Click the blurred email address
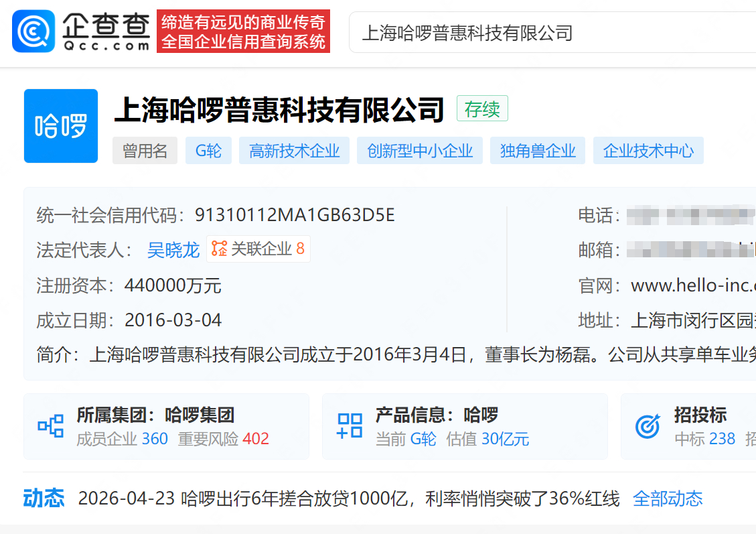Screen dimensions: 756x534 [x=690, y=250]
